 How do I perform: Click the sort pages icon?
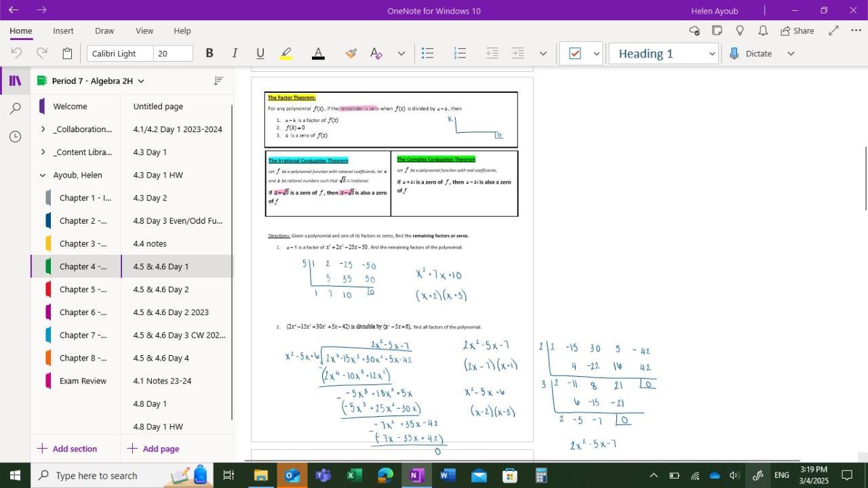[x=218, y=81]
